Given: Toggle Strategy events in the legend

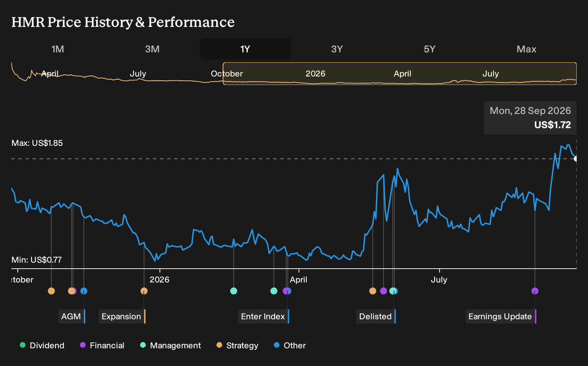Looking at the screenshot, I should click(x=237, y=345).
